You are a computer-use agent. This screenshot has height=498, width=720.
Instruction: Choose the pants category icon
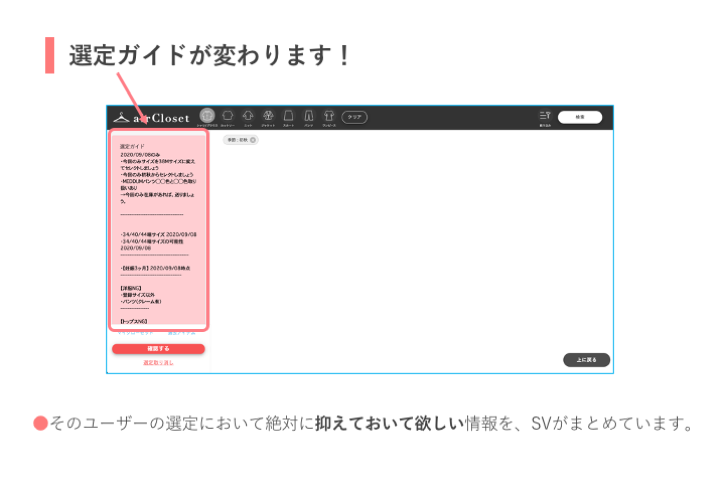[309, 116]
